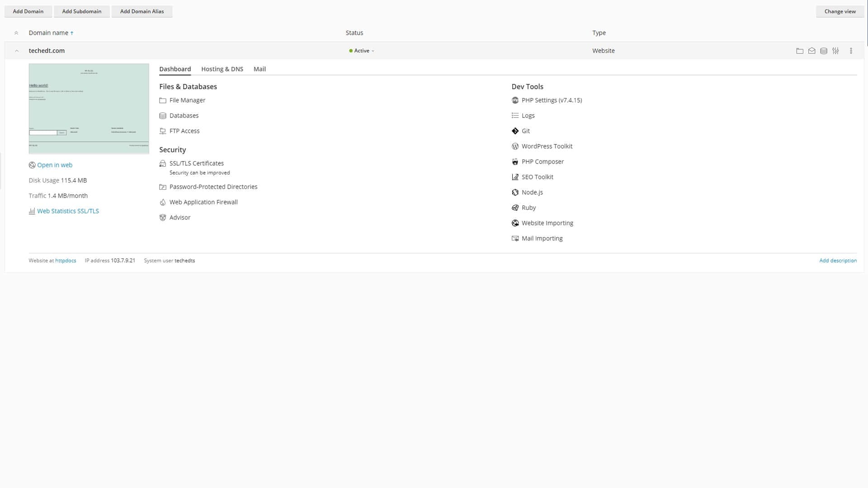The image size is (868, 488).
Task: Collapse all domains with header double chevron
Action: [16, 33]
